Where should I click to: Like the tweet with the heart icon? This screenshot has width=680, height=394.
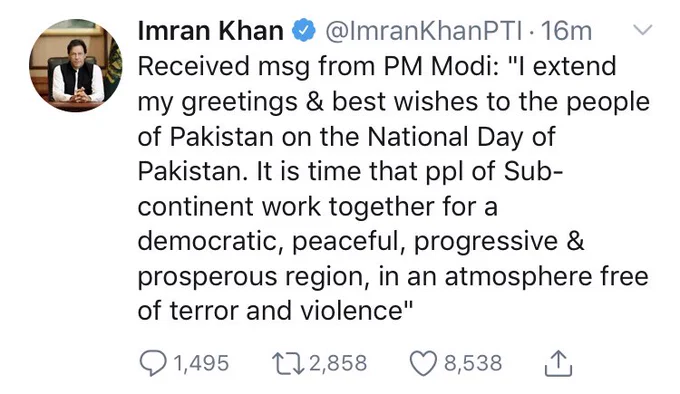[x=424, y=363]
